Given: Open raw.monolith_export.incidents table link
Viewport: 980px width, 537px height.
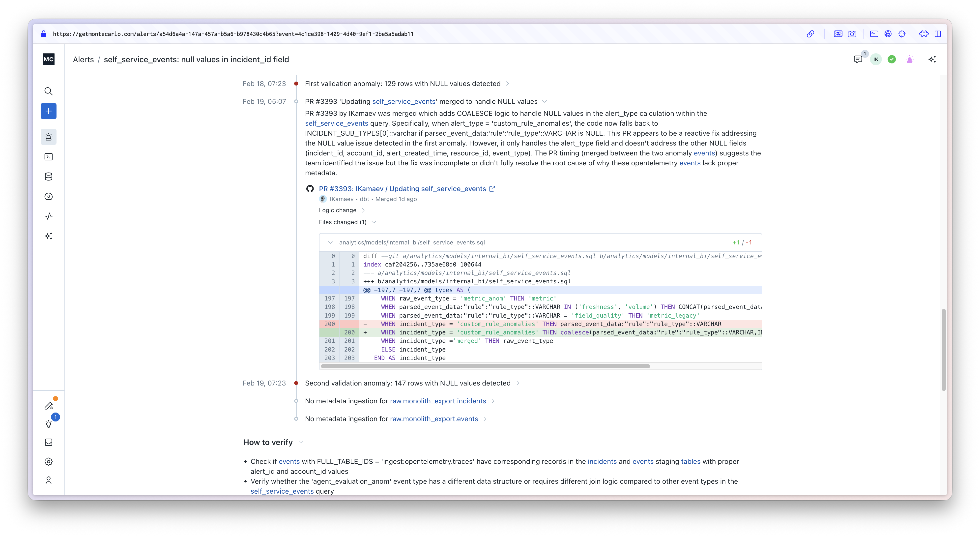Looking at the screenshot, I should click(438, 401).
